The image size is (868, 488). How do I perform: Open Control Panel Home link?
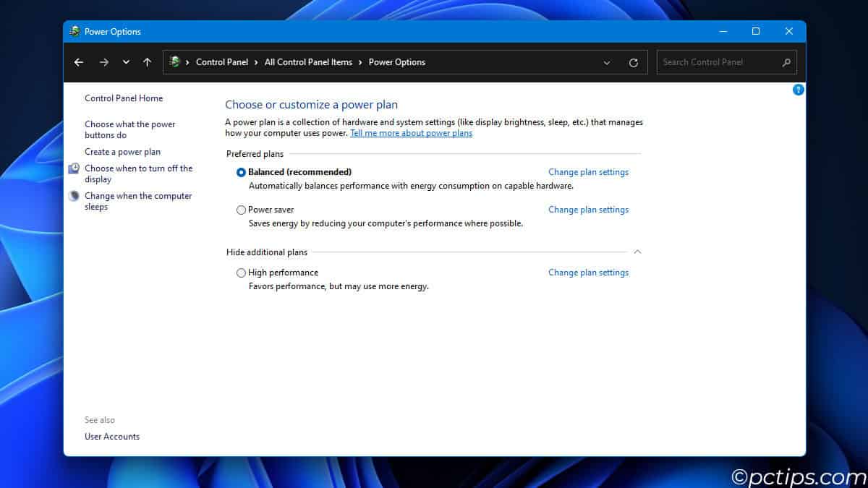tap(124, 98)
